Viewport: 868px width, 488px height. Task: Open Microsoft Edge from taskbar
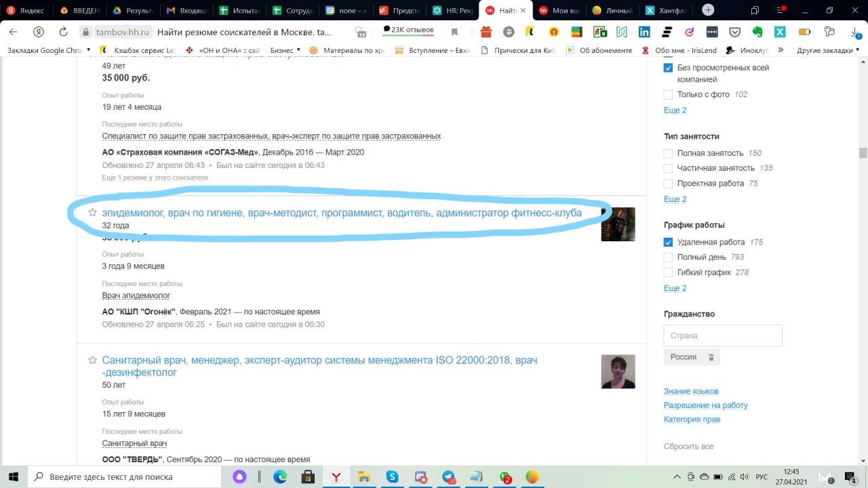pyautogui.click(x=280, y=476)
